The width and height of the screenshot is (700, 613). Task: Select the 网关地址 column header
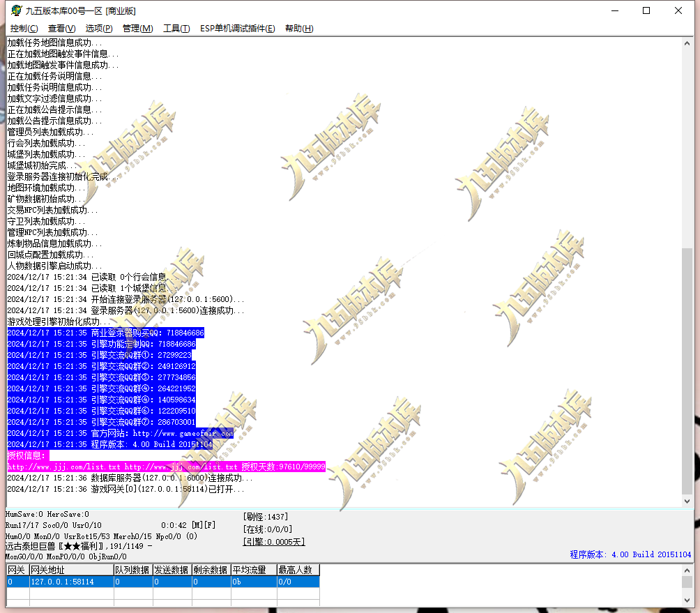(x=72, y=570)
